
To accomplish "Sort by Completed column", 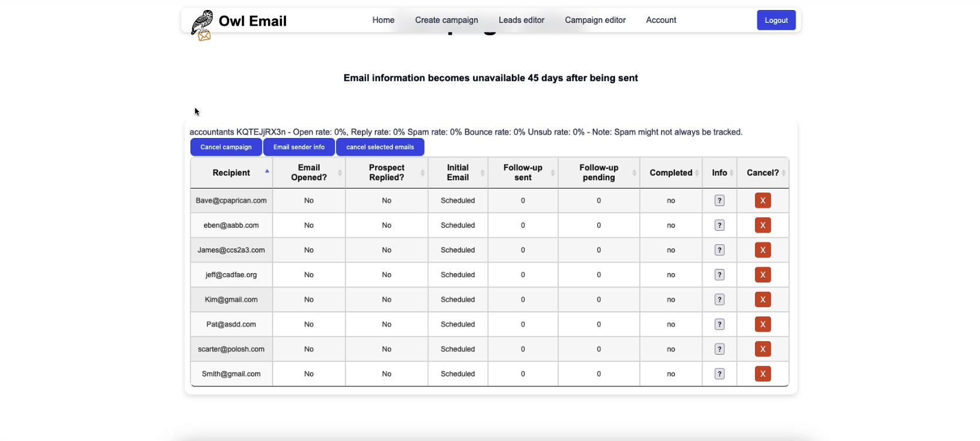I will (671, 173).
